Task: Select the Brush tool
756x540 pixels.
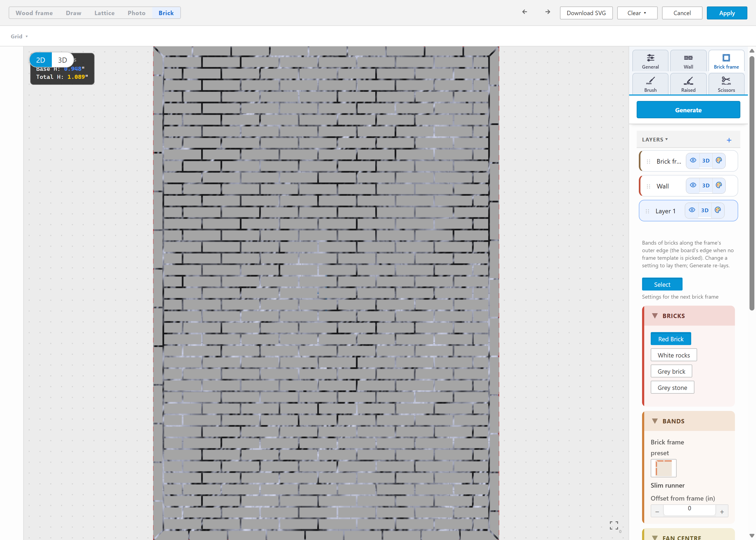Action: [650, 84]
